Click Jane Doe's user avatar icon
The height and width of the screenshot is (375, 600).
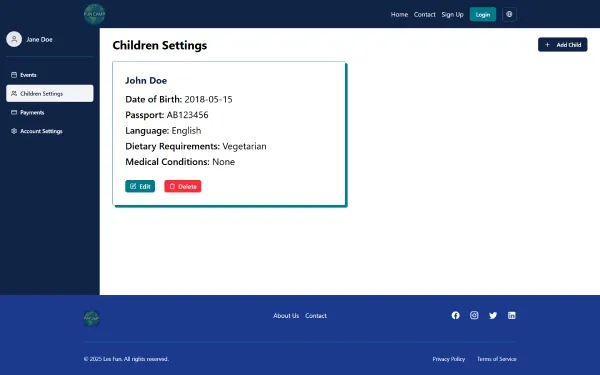(14, 39)
